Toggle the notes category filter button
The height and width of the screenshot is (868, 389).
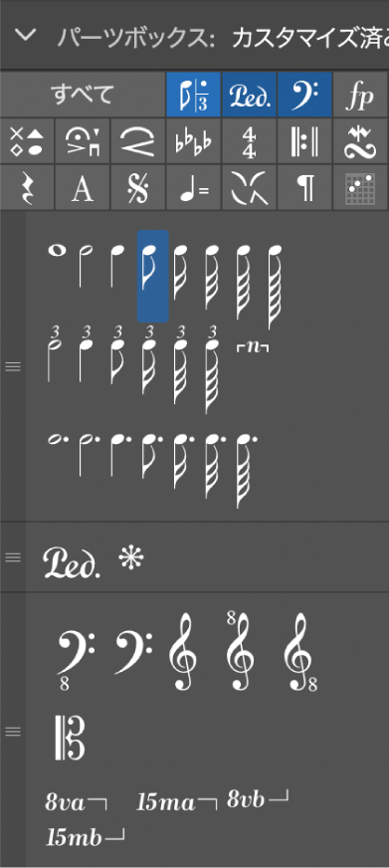194,95
